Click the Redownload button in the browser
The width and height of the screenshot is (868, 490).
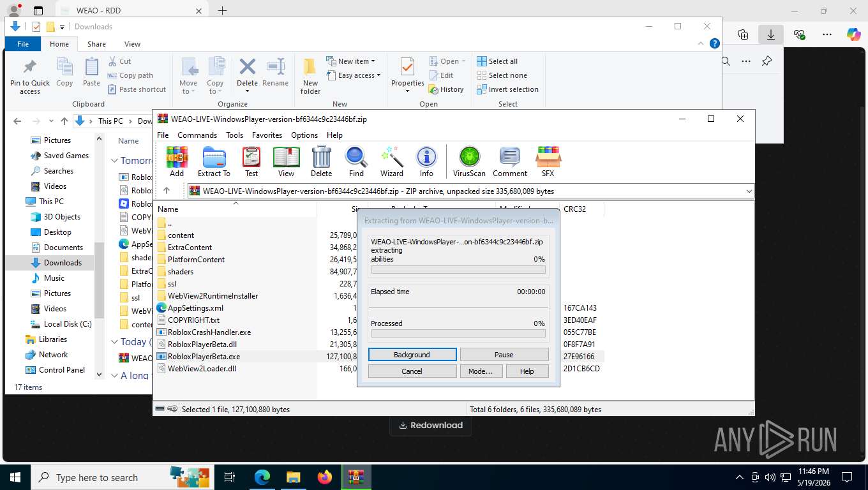(x=431, y=425)
